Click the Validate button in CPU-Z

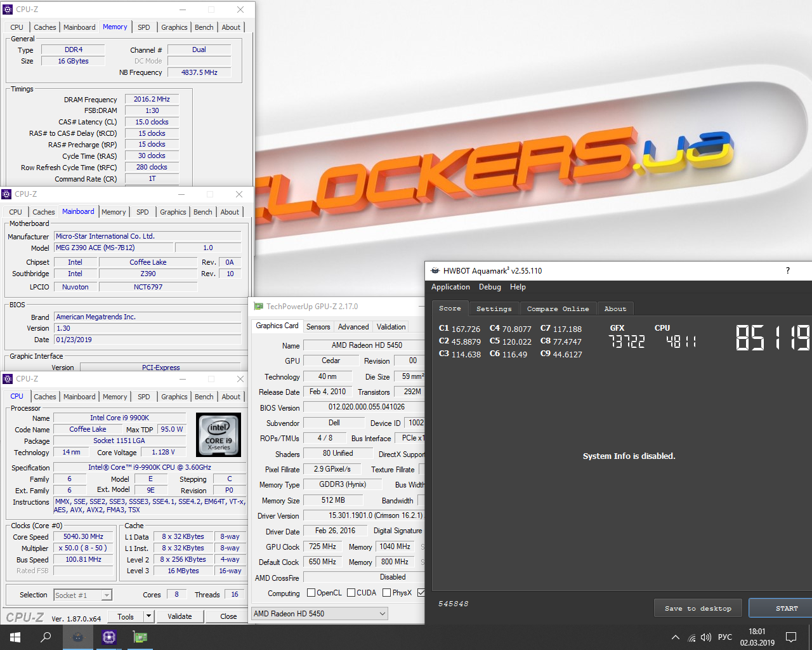pyautogui.click(x=180, y=616)
